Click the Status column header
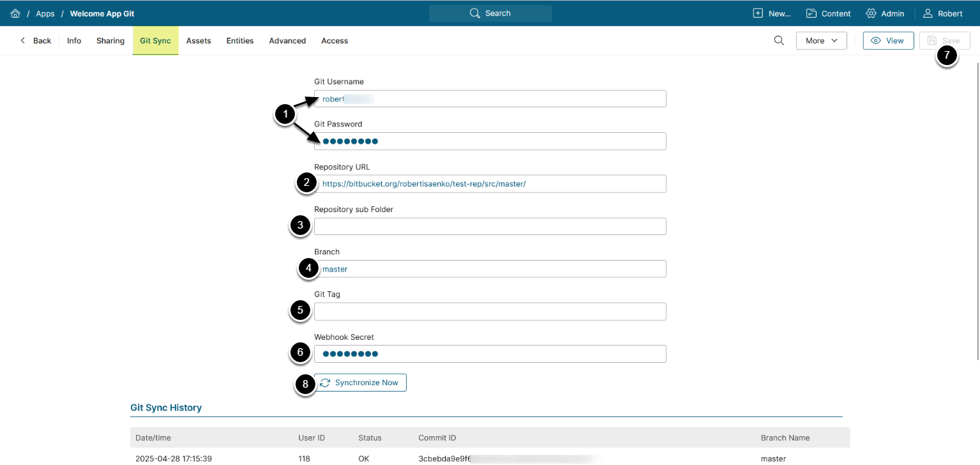This screenshot has height=465, width=980. click(370, 438)
